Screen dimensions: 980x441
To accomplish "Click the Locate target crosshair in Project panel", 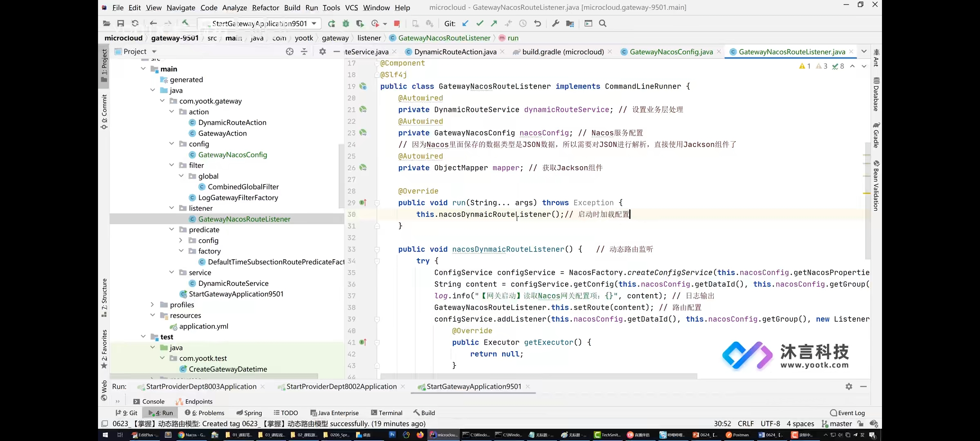I will (290, 51).
